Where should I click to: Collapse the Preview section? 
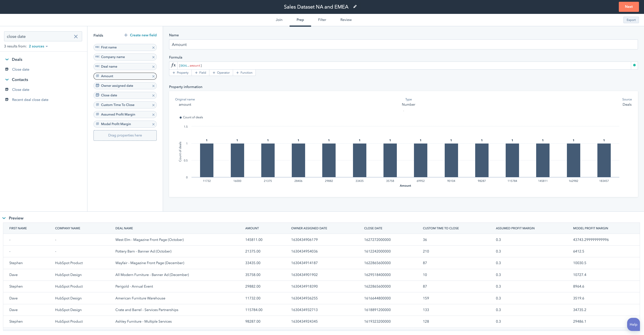click(4, 218)
